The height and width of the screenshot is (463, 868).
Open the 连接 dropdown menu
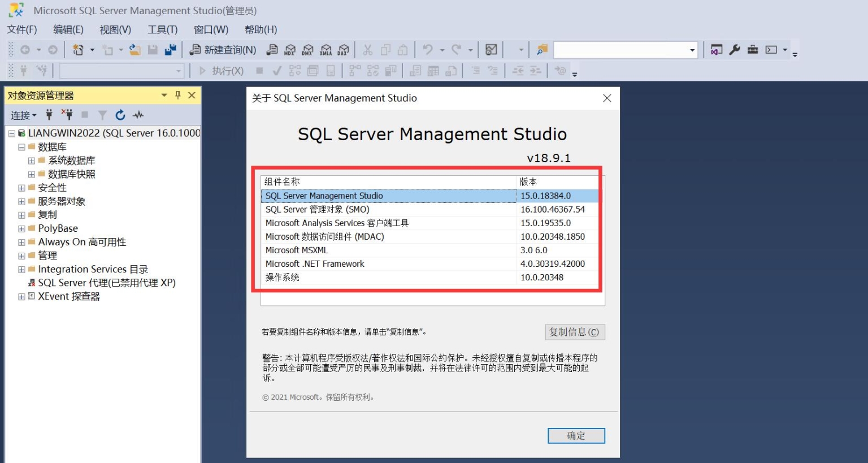[23, 115]
